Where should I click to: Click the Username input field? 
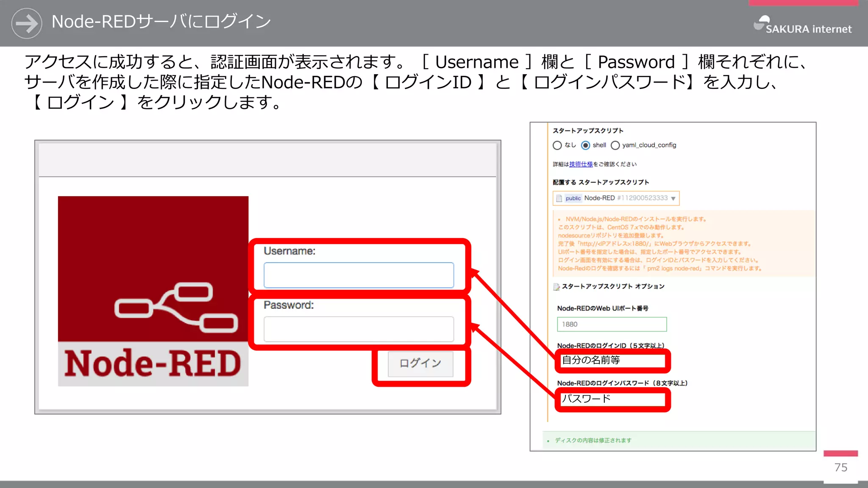tap(359, 275)
